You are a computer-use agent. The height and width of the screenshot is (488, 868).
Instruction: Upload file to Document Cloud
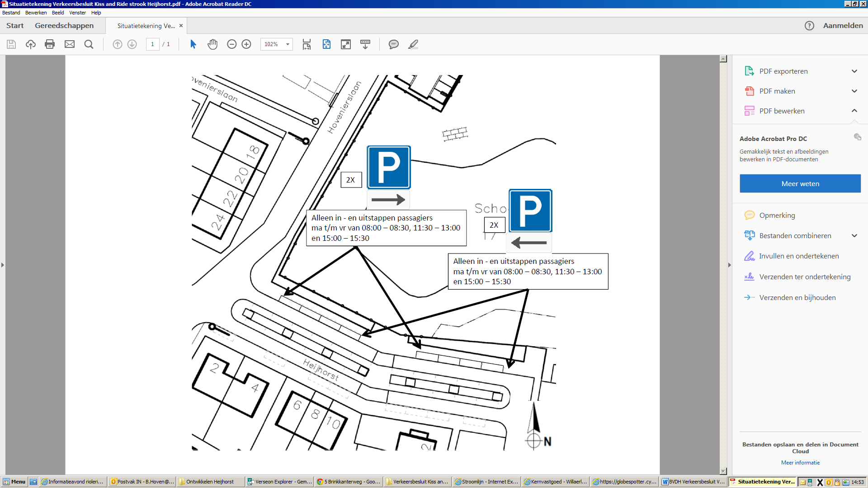30,44
